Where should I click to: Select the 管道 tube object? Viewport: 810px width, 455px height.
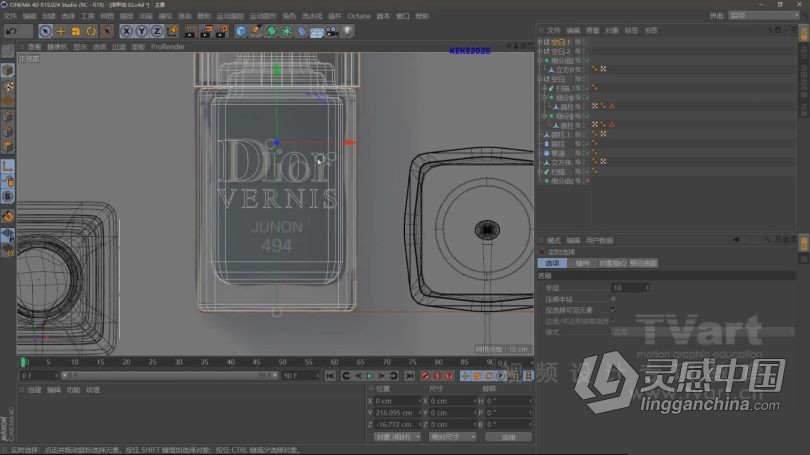[558, 153]
